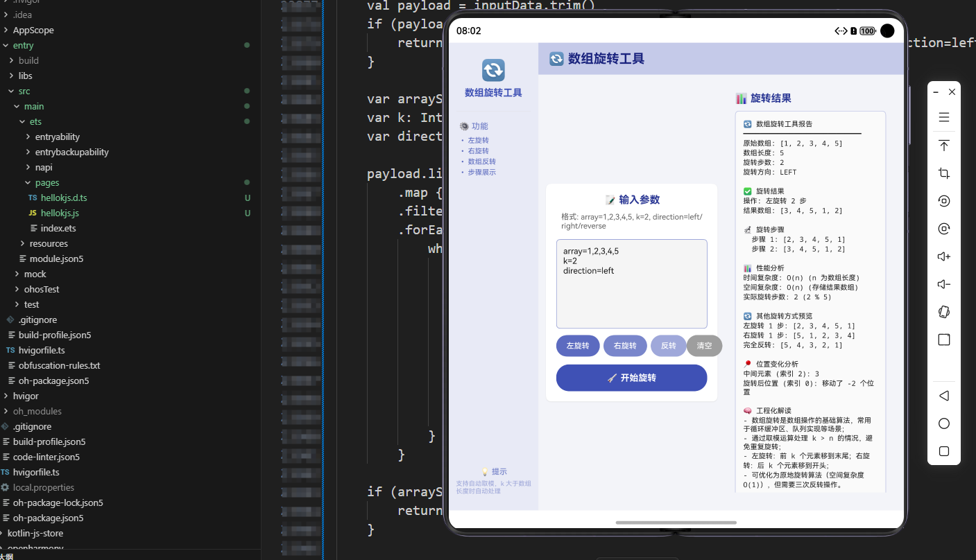Image resolution: width=976 pixels, height=560 pixels.
Task: Click the shake device icon on emulator toolbar
Action: [943, 312]
